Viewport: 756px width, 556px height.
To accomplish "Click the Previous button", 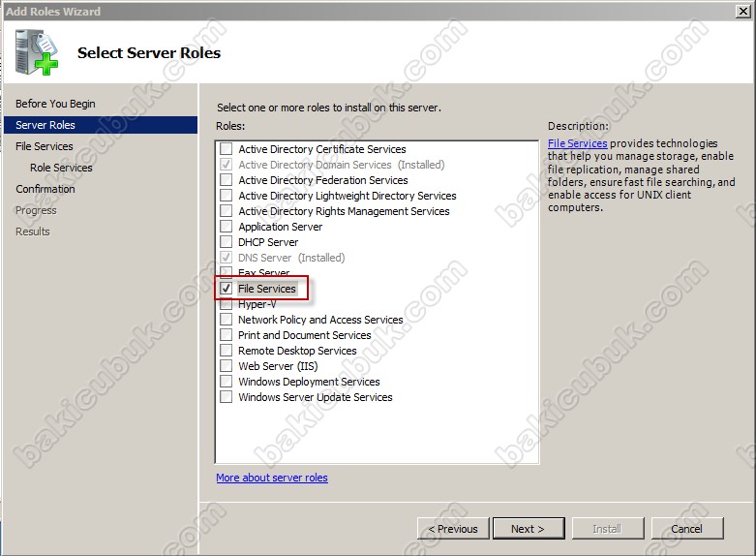I will pyautogui.click(x=453, y=529).
